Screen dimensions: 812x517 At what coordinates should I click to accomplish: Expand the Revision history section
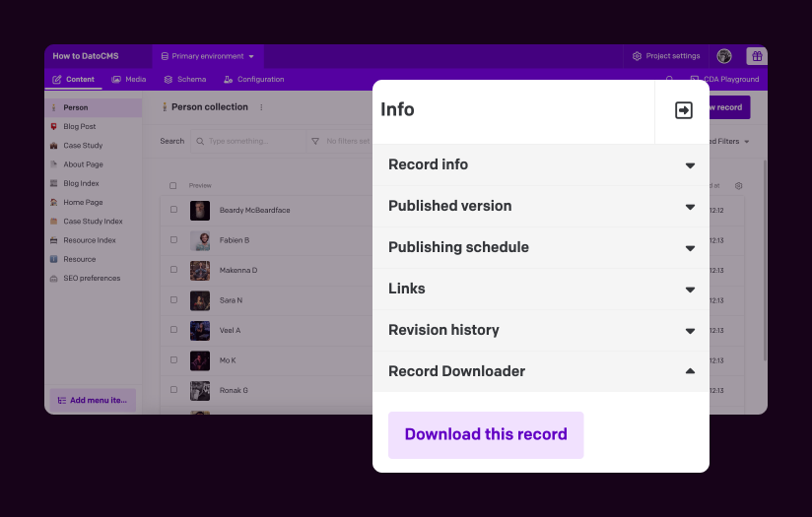pyautogui.click(x=541, y=330)
